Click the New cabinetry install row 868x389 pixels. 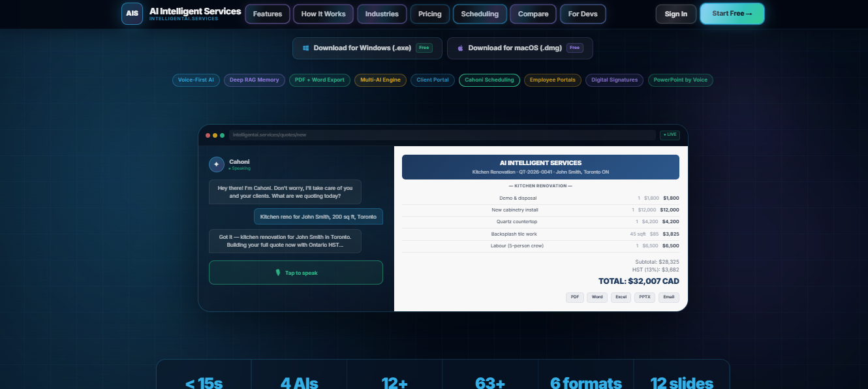540,210
